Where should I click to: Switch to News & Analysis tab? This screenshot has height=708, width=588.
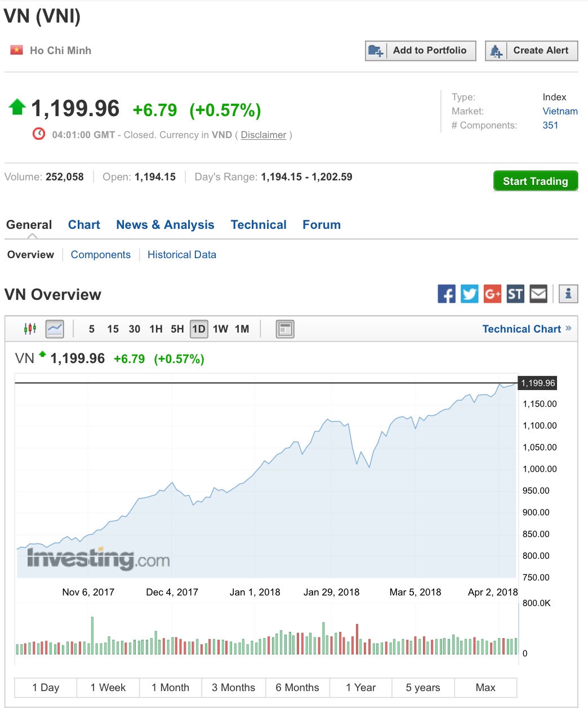click(165, 225)
